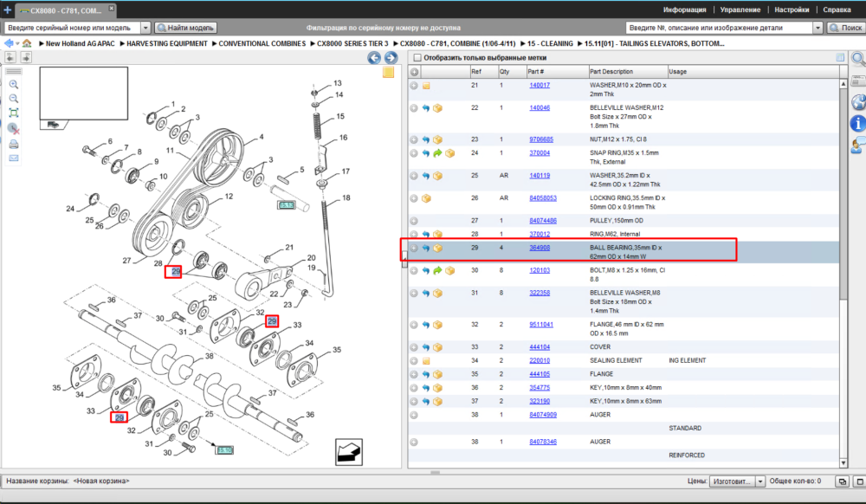Expand breadcrumb 'CX8000 SERIES TIER 3'

[x=313, y=43]
